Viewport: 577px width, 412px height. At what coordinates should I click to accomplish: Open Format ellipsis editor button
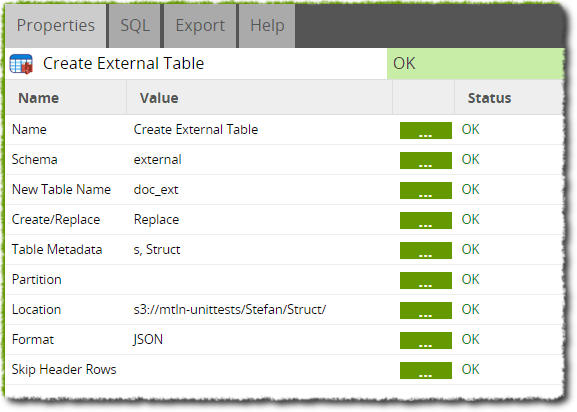point(426,341)
